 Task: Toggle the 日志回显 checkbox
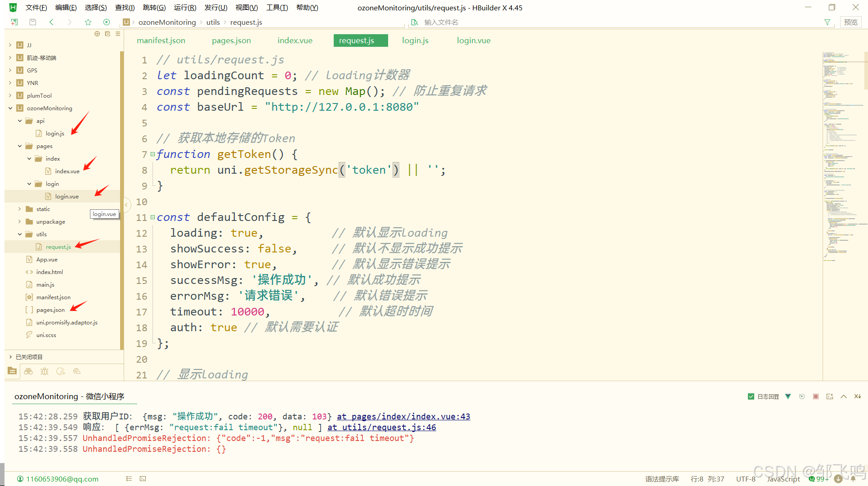coord(751,396)
